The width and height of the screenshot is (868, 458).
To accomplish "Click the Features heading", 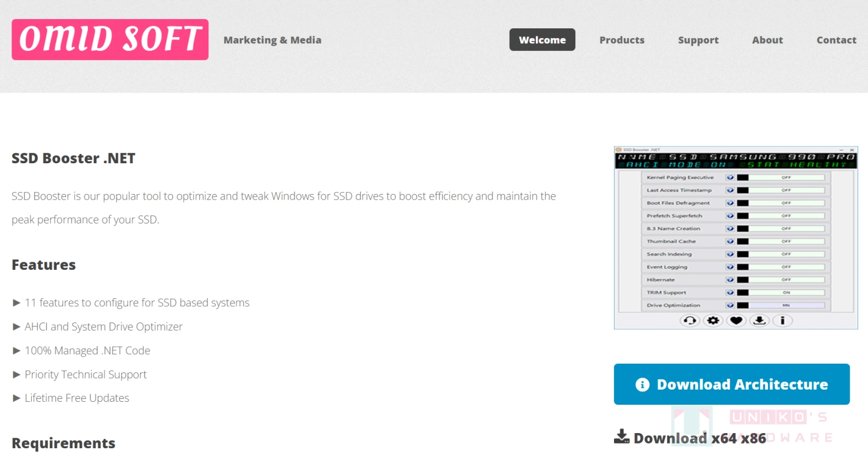I will click(44, 265).
